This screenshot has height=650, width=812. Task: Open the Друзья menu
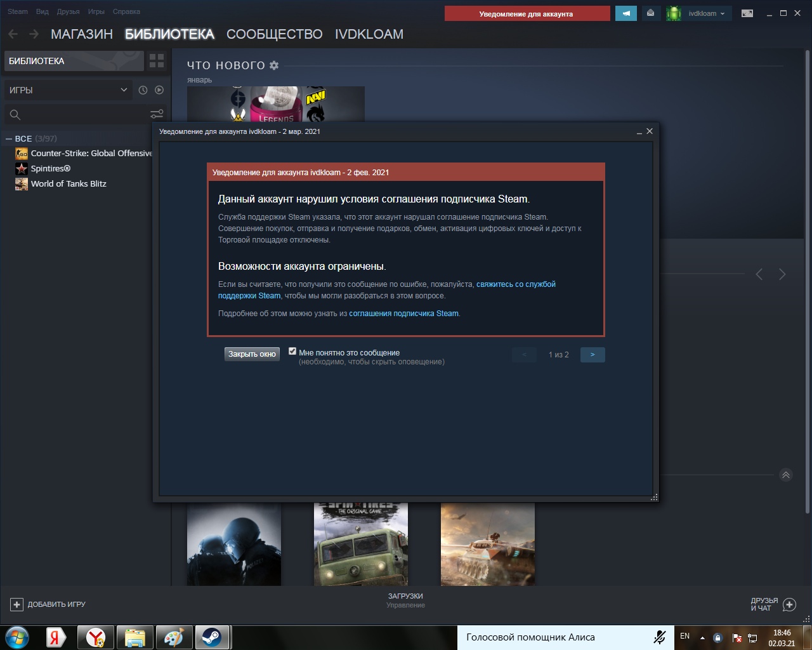pyautogui.click(x=69, y=11)
